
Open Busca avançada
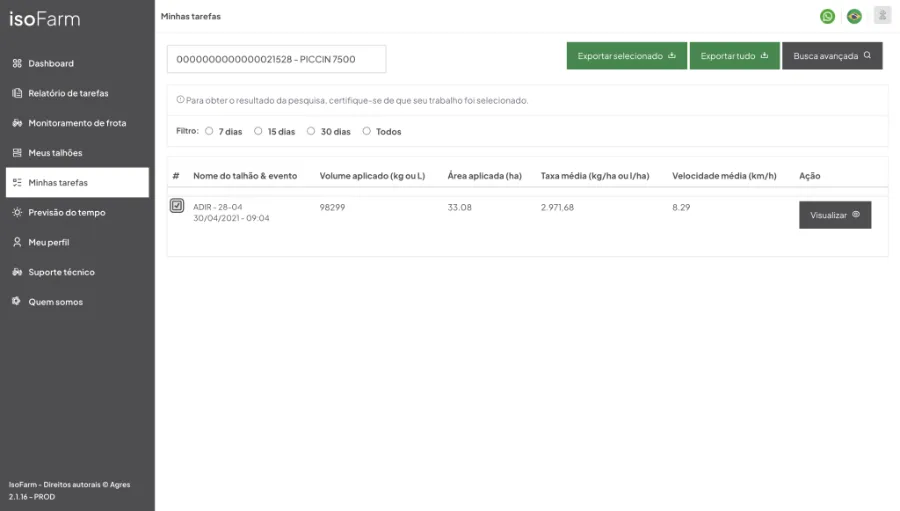click(832, 56)
